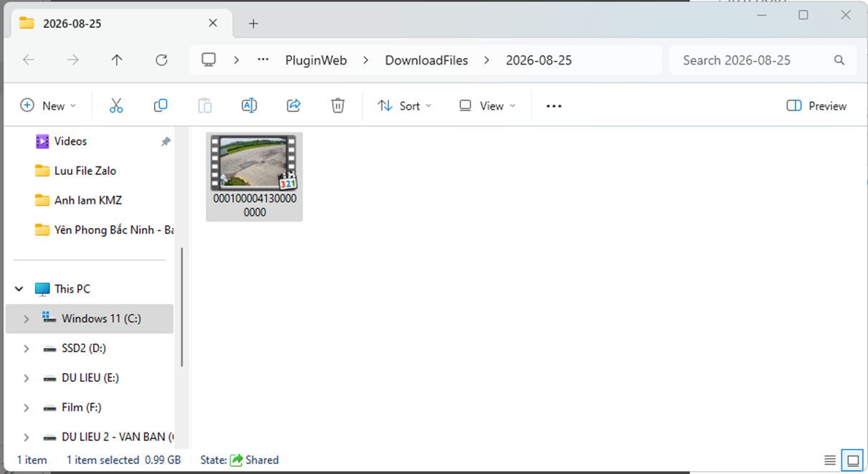The width and height of the screenshot is (868, 474).
Task: Click the Share icon
Action: (x=293, y=106)
